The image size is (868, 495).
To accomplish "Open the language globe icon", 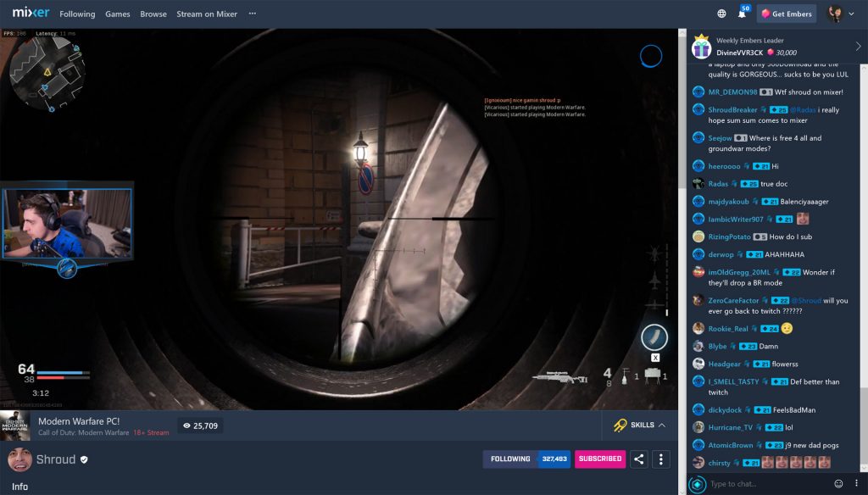I will [722, 14].
